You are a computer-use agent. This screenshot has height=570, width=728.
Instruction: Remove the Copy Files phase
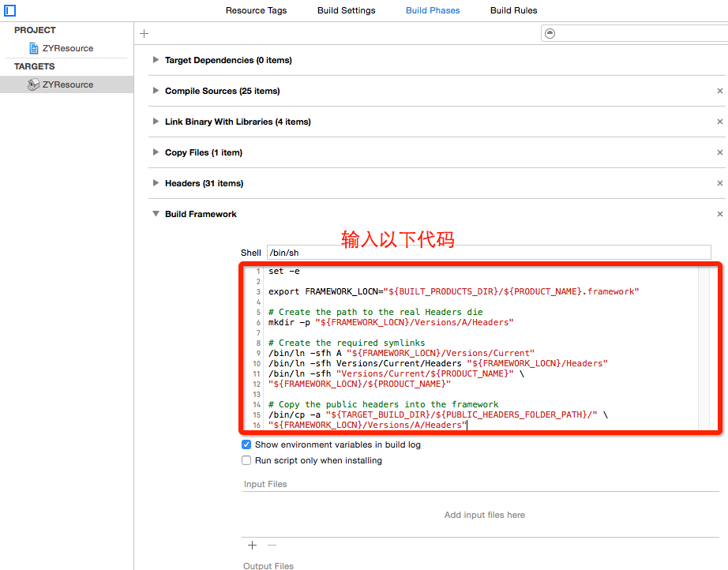719,152
